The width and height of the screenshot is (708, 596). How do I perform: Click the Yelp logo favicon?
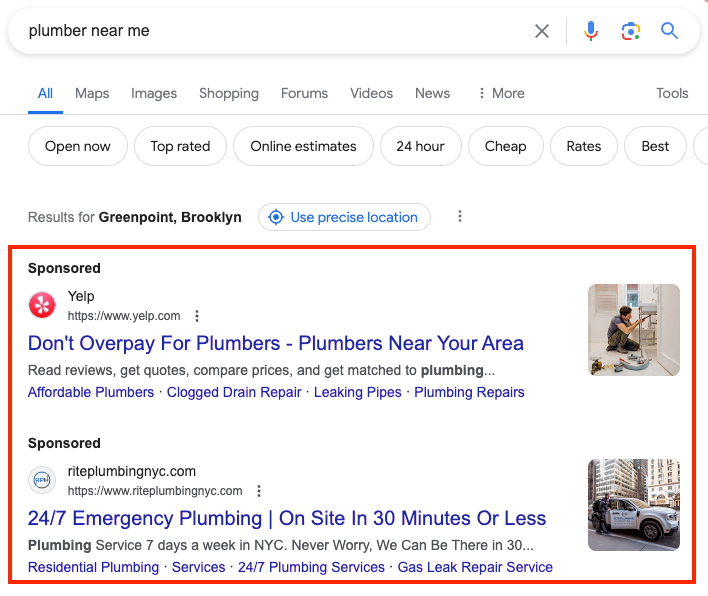pos(42,305)
